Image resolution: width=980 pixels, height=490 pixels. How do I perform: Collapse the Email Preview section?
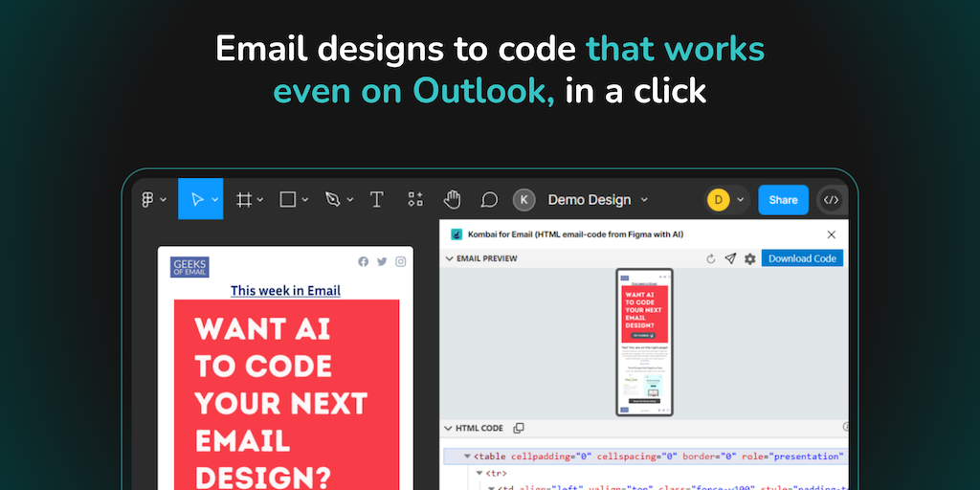(x=449, y=258)
